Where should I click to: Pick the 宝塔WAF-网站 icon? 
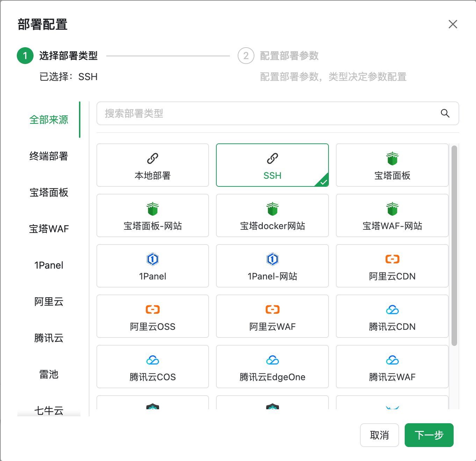[392, 209]
